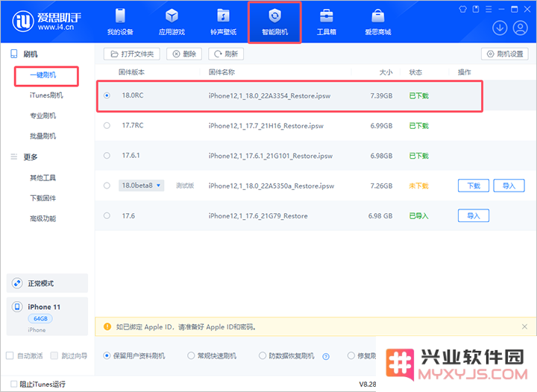The height and width of the screenshot is (392, 537).
Task: Select the 17.7RC firmware radio button
Action: (107, 125)
